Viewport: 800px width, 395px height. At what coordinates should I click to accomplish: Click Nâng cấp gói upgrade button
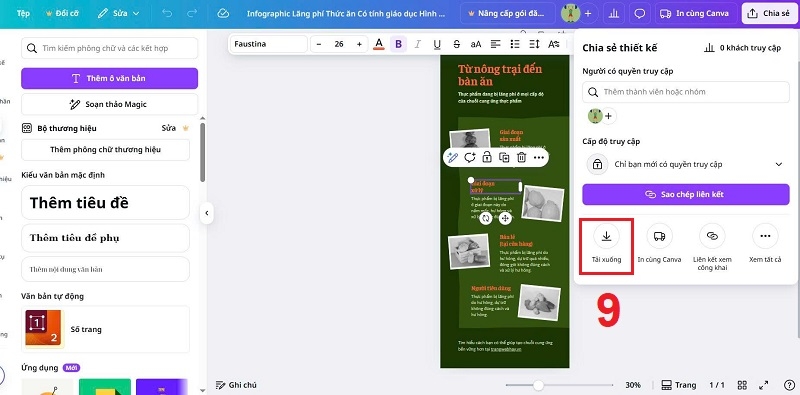point(508,14)
